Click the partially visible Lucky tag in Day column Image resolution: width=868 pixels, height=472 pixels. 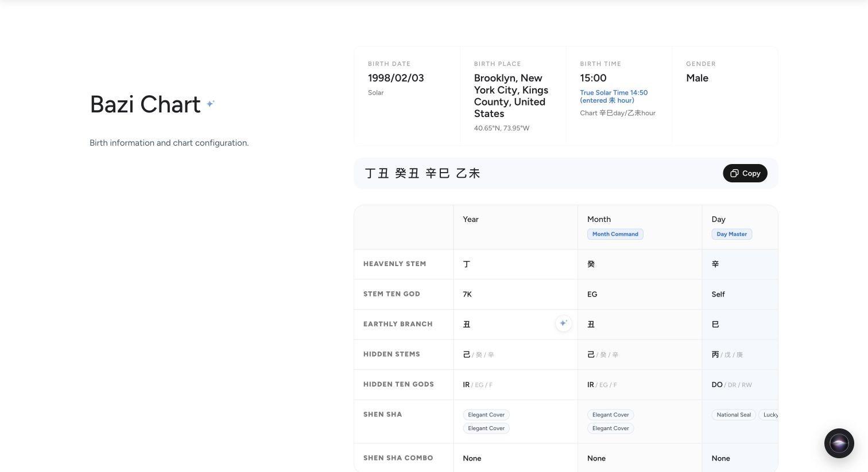point(769,415)
